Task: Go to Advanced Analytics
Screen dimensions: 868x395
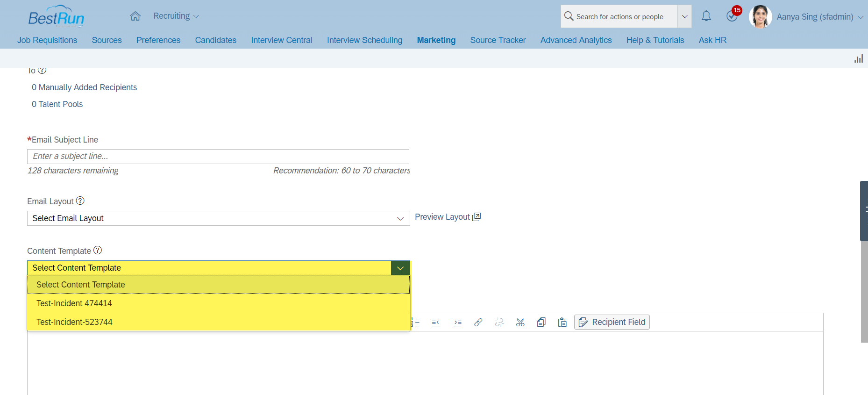Action: tap(576, 40)
